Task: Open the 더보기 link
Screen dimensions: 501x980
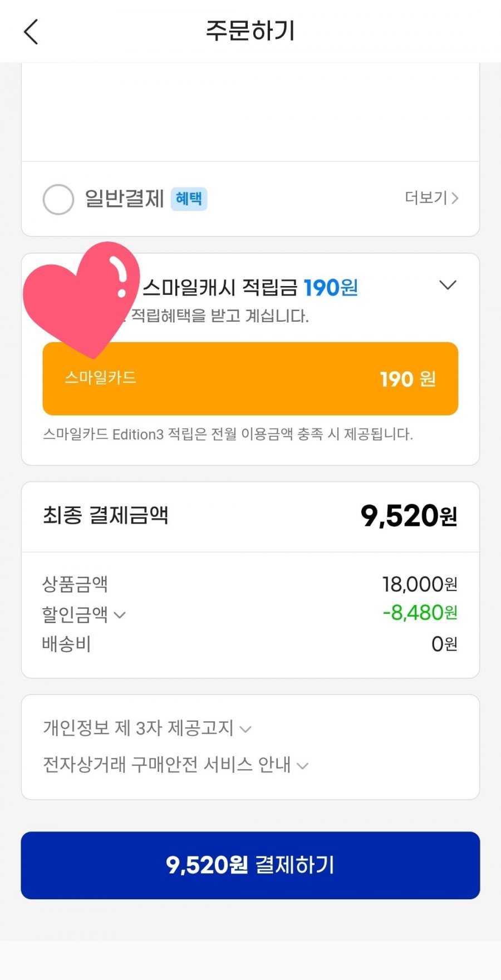Action: (x=431, y=198)
